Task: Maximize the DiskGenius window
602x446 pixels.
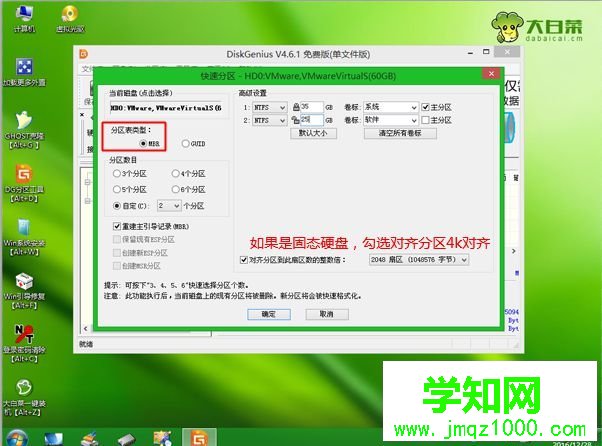Action: pyautogui.click(x=486, y=52)
